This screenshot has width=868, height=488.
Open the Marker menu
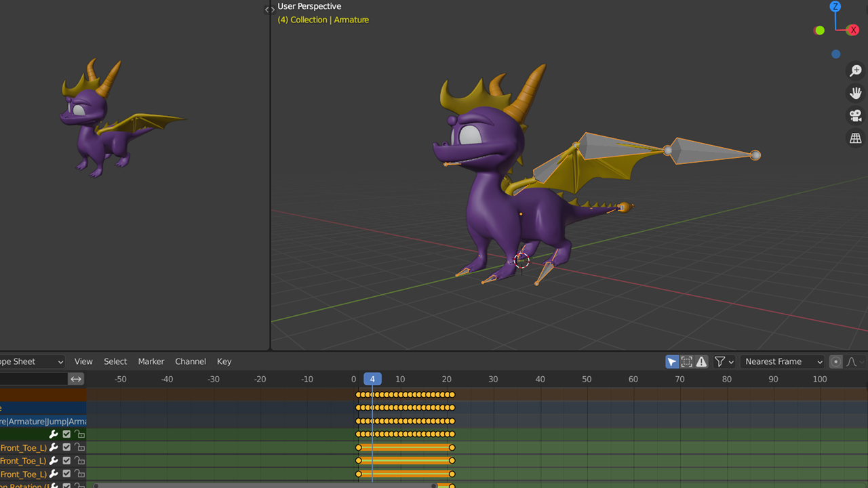point(151,361)
